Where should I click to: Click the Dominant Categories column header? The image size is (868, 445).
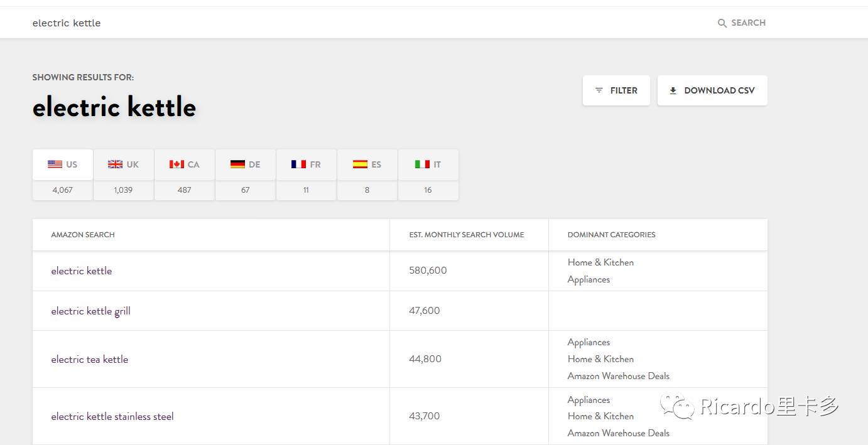(611, 235)
